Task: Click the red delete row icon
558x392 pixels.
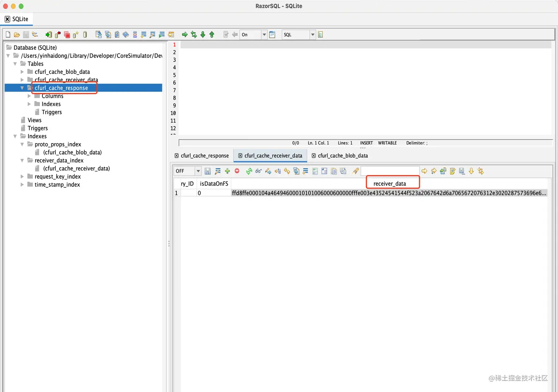Action: click(237, 171)
